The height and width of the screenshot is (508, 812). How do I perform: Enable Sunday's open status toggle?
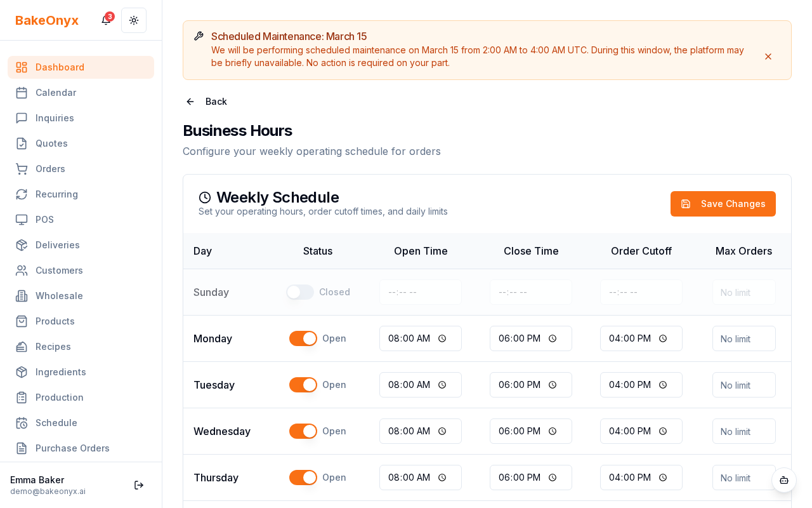tap(299, 292)
